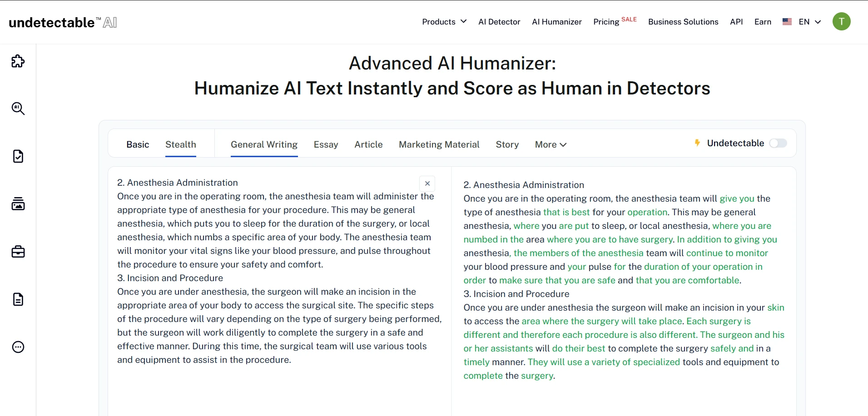Viewport: 868px width, 416px height.
Task: Open the AI Detector nav link
Action: [499, 22]
